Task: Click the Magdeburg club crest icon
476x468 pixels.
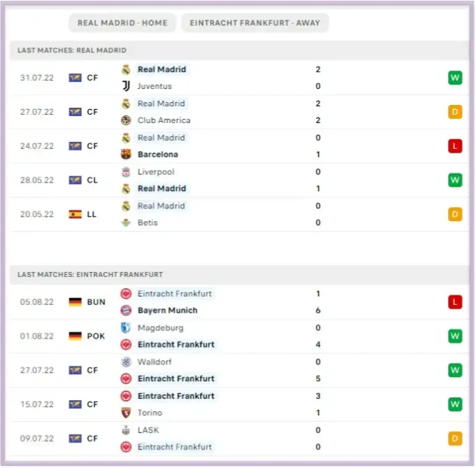Action: 126,328
